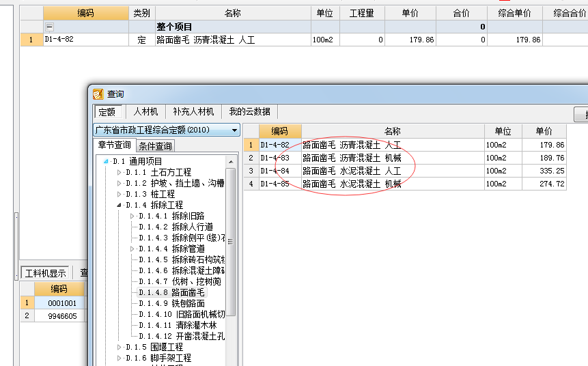588x366 pixels.
Task: Select D.1.4.5 拆除砖石构筑物 item
Action: point(182,259)
